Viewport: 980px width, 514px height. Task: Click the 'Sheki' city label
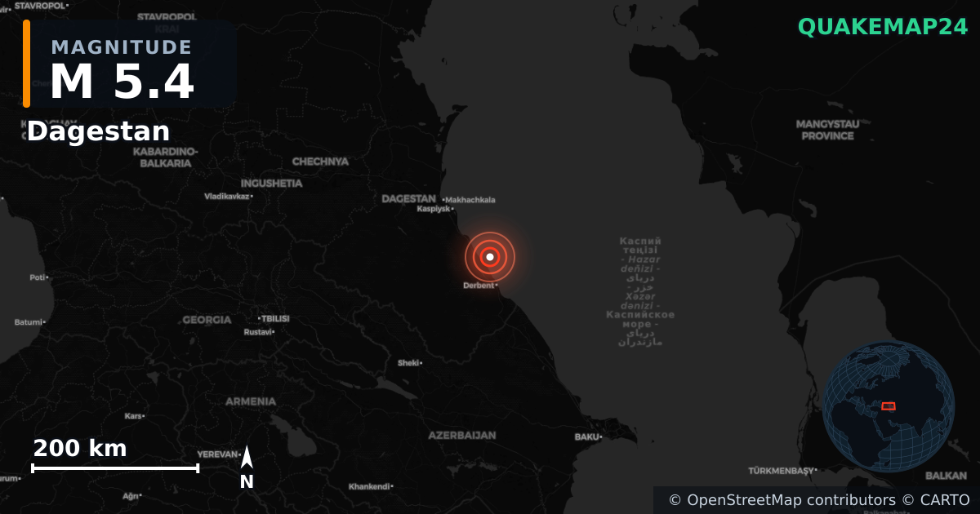coord(410,362)
